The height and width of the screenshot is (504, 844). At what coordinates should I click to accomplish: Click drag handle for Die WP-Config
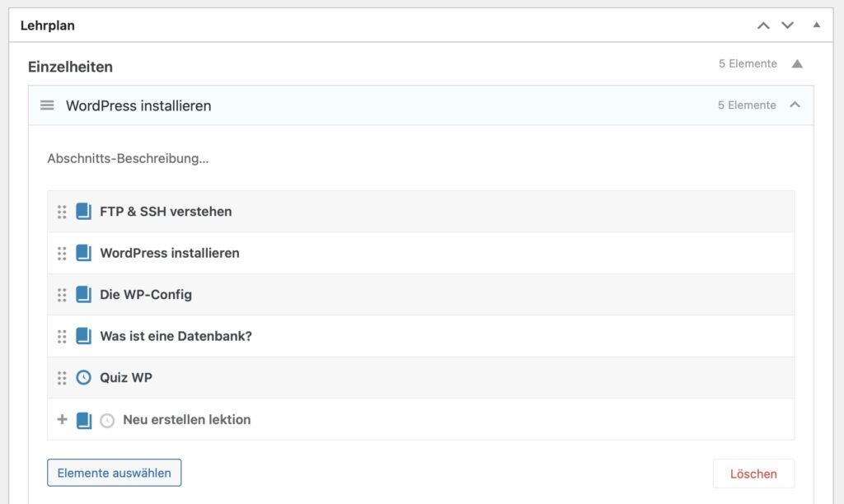[62, 295]
